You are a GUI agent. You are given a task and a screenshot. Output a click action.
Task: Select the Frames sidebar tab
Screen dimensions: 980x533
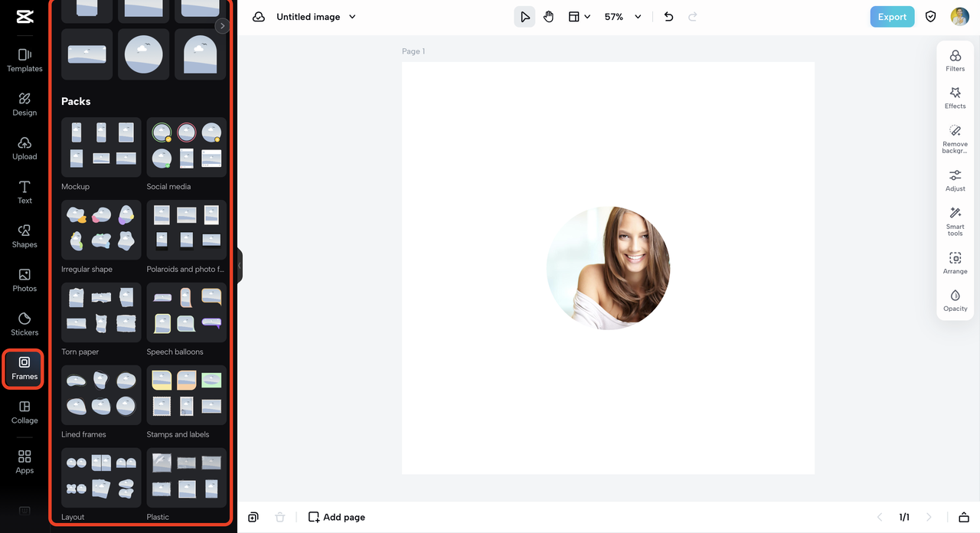coord(24,368)
